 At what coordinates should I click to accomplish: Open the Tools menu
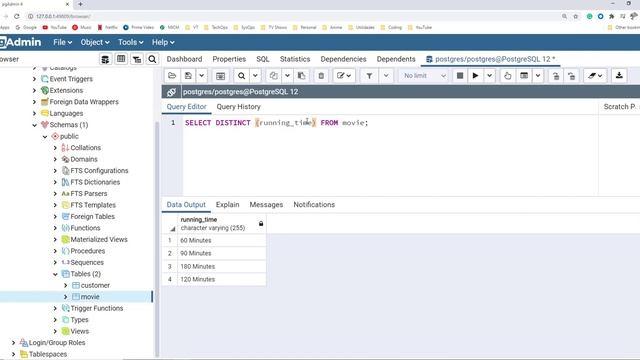(131, 42)
